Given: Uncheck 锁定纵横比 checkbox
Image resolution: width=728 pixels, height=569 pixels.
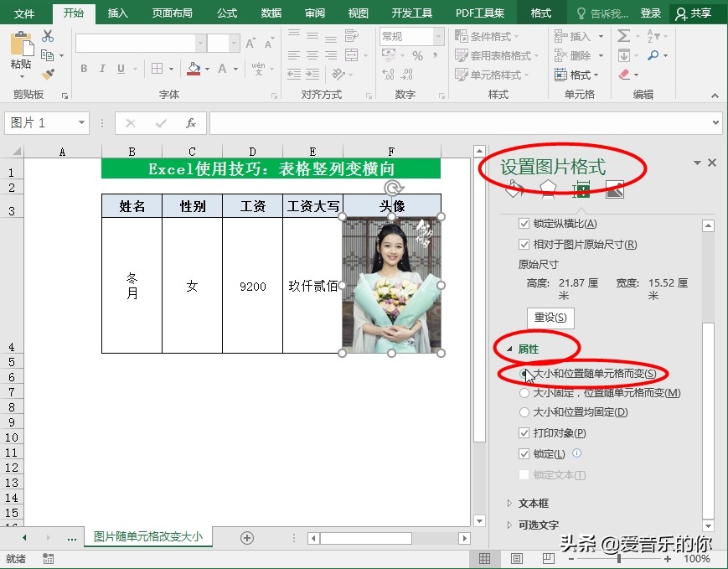Looking at the screenshot, I should click(x=524, y=225).
